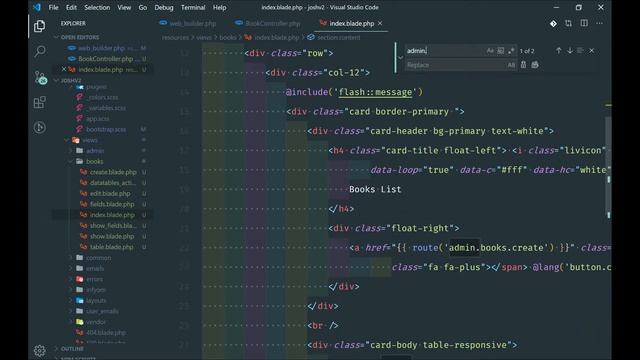640x360 pixels.
Task: Open the Extensions view
Action: pos(40,102)
